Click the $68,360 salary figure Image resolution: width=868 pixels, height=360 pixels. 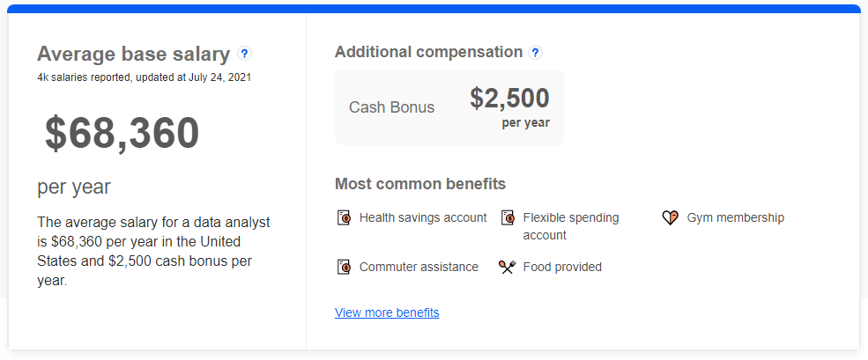coord(122,133)
